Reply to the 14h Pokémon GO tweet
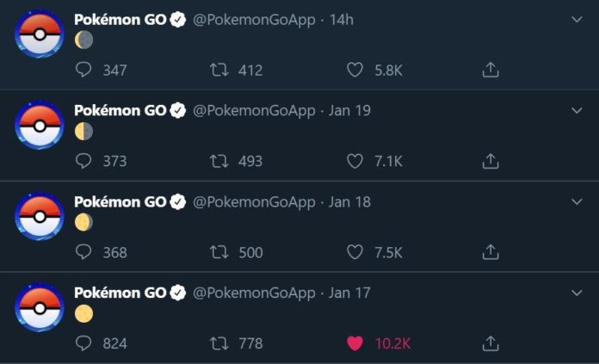Image resolution: width=599 pixels, height=364 pixels. [x=83, y=70]
